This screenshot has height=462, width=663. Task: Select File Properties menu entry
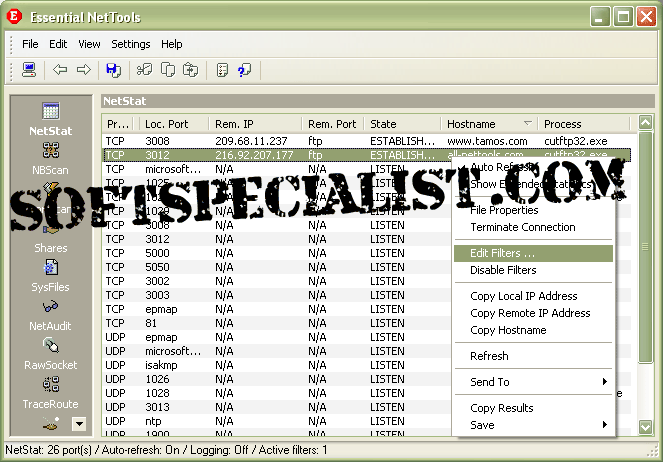533,210
